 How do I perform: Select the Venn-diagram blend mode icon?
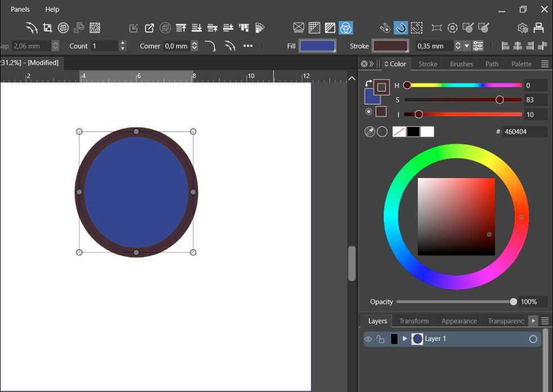pos(346,28)
